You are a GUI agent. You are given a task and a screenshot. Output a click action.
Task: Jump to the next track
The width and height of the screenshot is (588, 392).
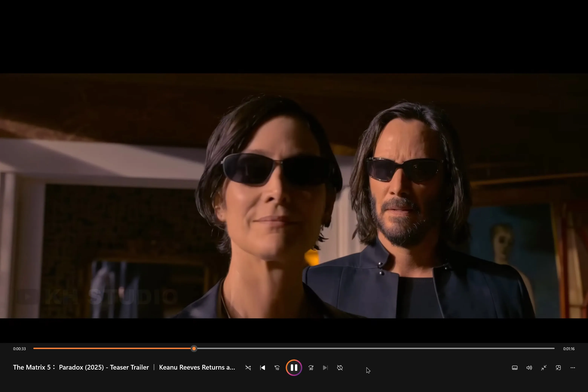pyautogui.click(x=325, y=368)
